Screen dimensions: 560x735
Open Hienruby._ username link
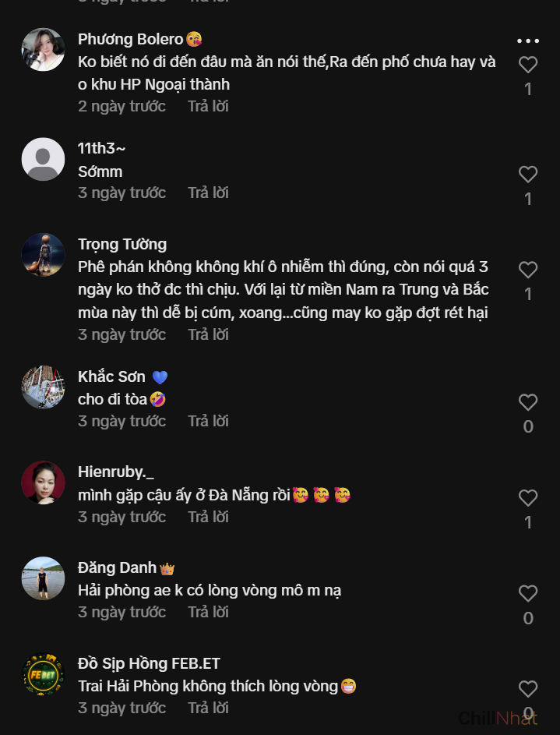coord(116,472)
